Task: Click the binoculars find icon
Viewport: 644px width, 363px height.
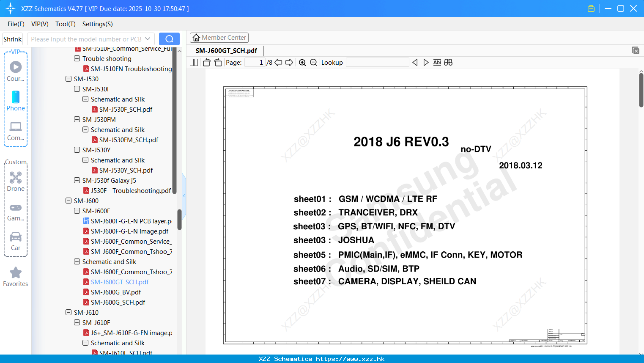Action: pyautogui.click(x=448, y=63)
